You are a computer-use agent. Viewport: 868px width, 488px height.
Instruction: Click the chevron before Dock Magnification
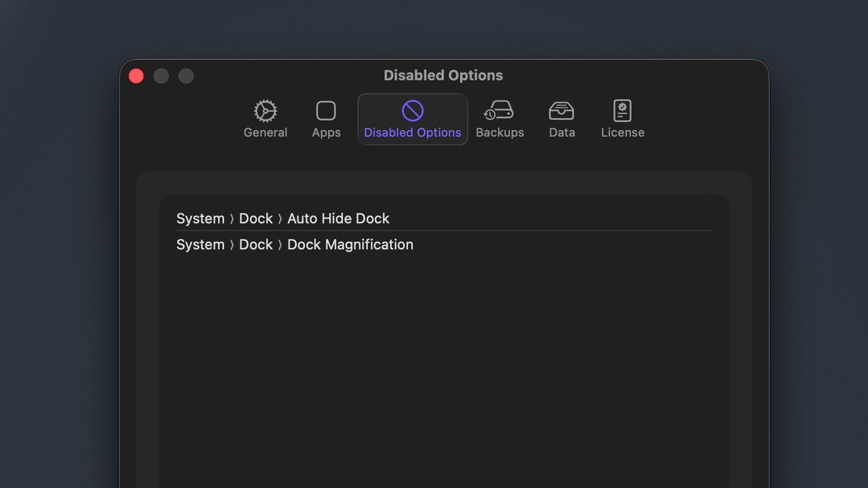[280, 245]
